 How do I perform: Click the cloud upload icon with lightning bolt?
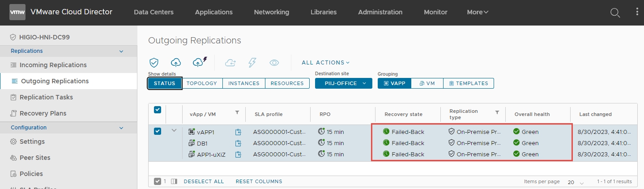(x=199, y=62)
